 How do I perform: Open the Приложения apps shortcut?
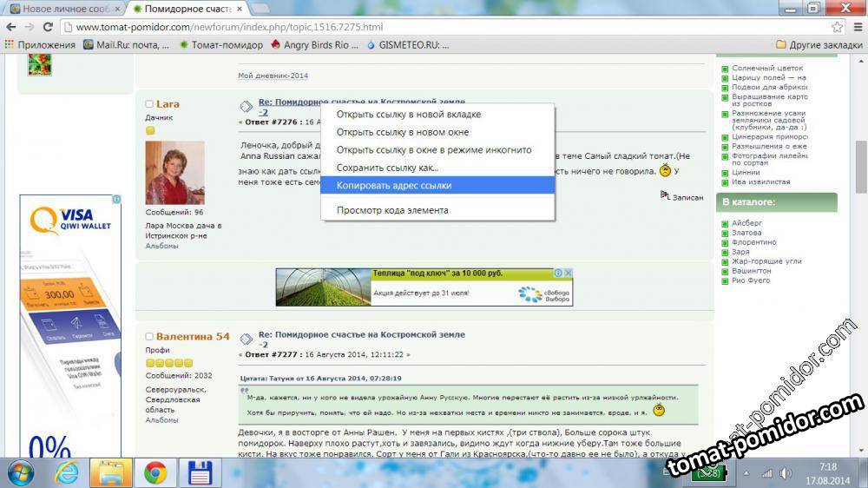point(40,44)
